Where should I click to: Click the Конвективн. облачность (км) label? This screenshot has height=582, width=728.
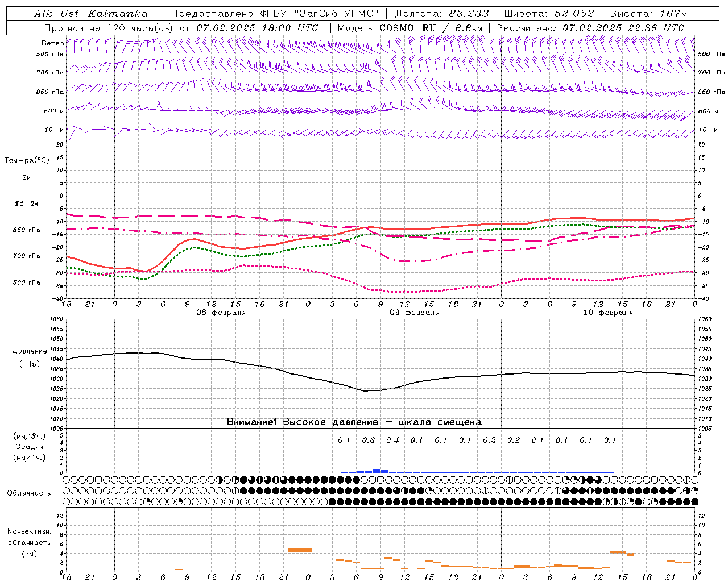pyautogui.click(x=30, y=542)
